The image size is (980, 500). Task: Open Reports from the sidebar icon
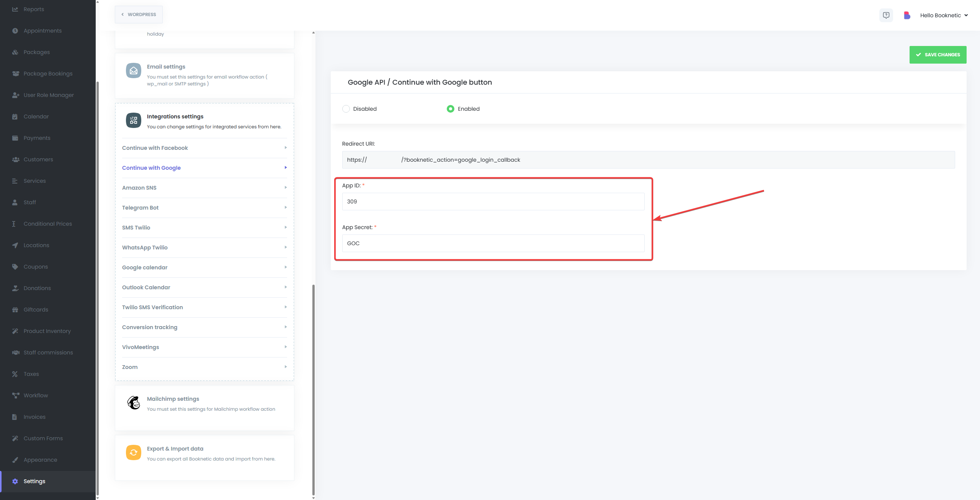coord(15,9)
